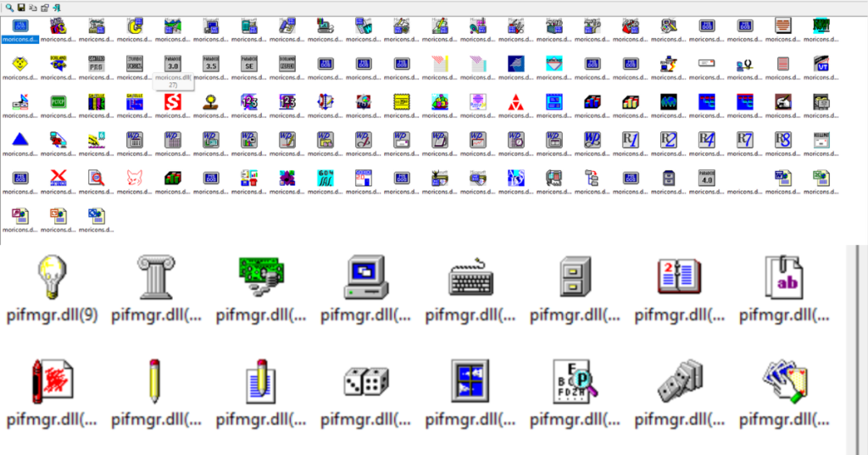Select the pink fox face icon
868x455 pixels.
point(135,178)
